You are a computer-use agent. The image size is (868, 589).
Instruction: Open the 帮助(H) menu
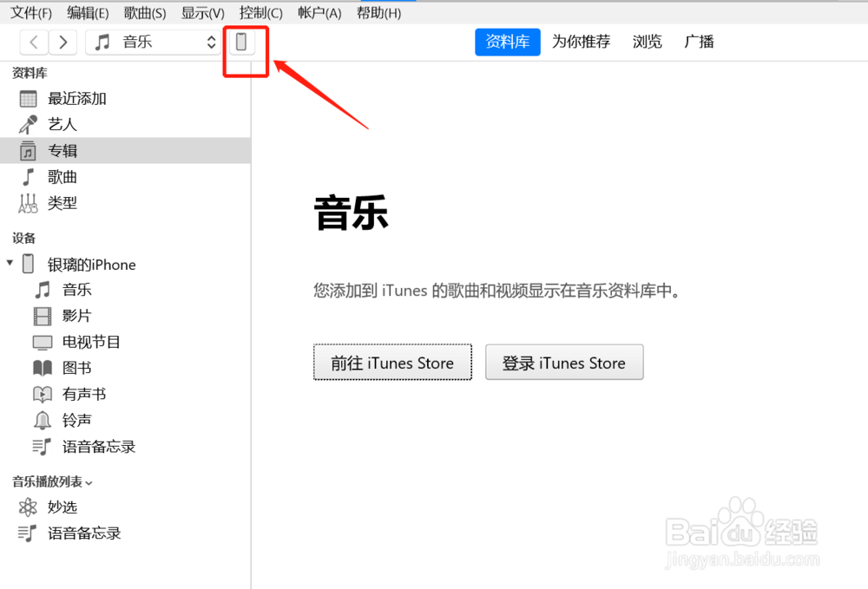[x=378, y=13]
